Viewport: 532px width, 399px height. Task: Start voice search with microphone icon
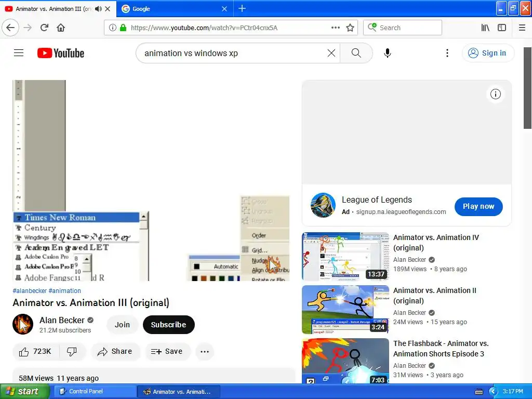388,53
